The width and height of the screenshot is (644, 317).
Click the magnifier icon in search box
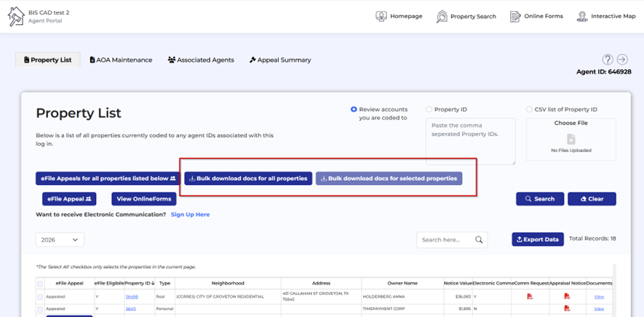(x=479, y=240)
